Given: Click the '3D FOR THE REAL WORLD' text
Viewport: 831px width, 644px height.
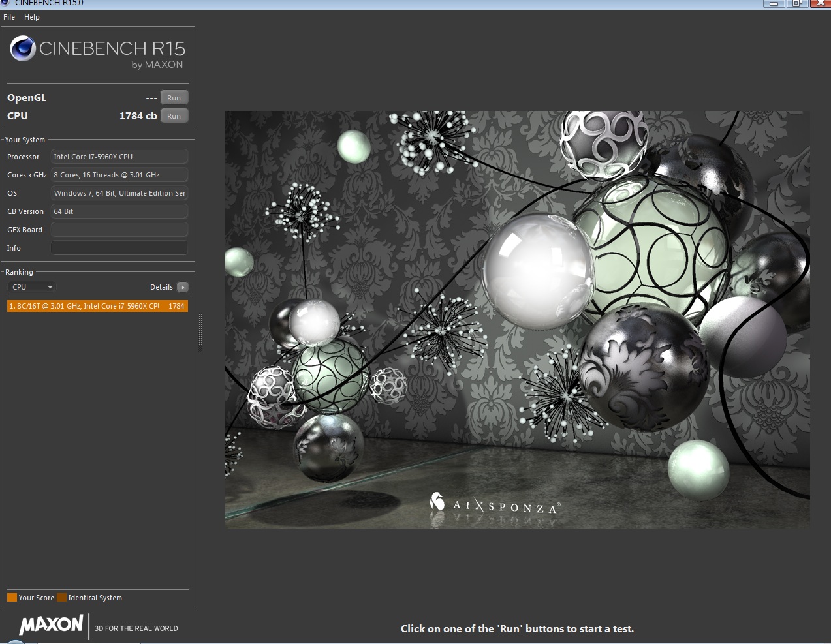Looking at the screenshot, I should [x=136, y=628].
